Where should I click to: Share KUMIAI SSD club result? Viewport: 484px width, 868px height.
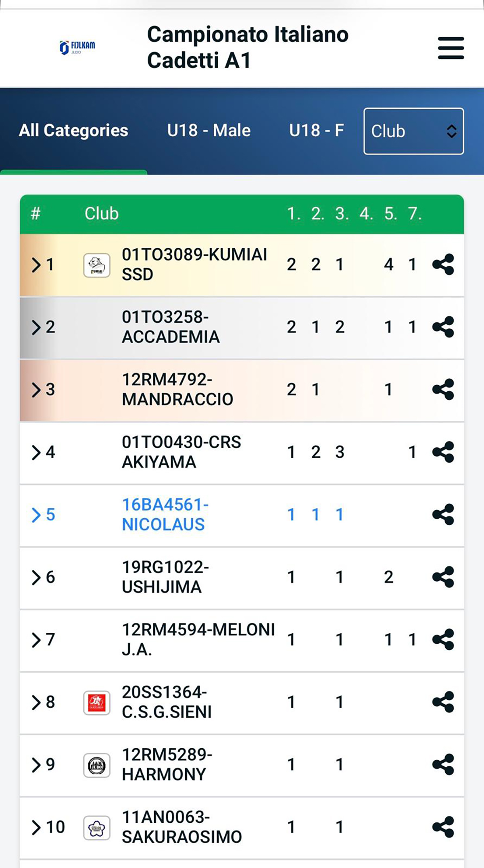pyautogui.click(x=443, y=265)
